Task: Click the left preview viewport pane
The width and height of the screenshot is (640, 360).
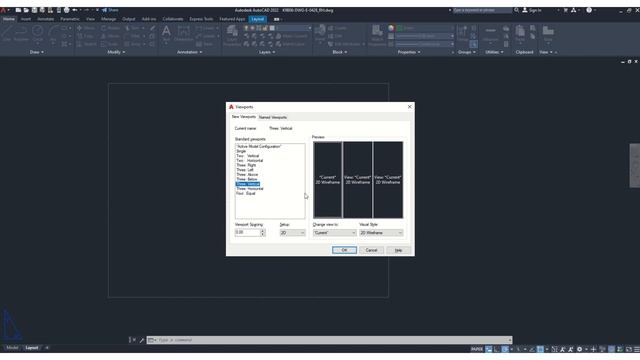Action: click(x=327, y=180)
